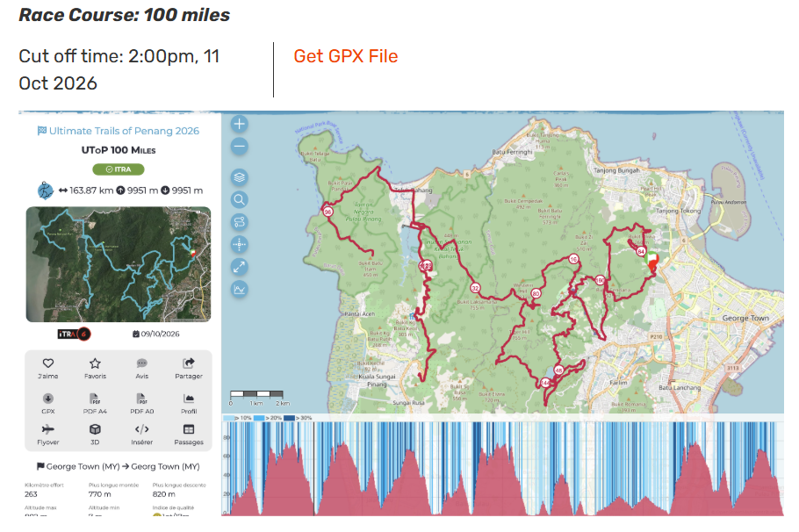Viewport: 799px width, 532px height.
Task: Click the satellite route thumbnail
Action: click(x=119, y=263)
